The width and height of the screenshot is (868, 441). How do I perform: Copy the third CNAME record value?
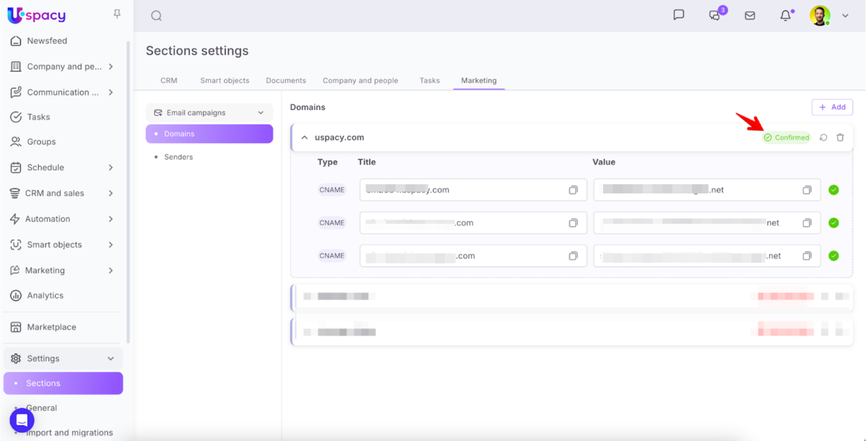click(807, 256)
